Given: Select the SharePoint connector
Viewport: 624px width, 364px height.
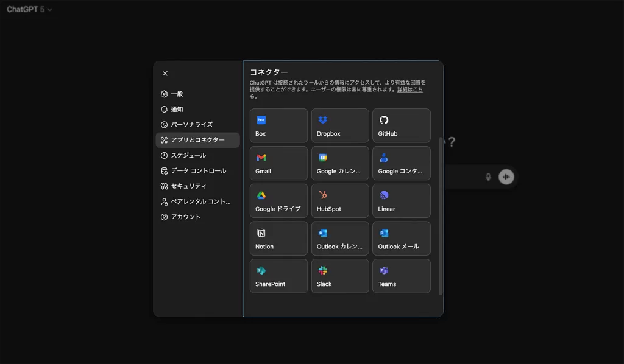Looking at the screenshot, I should pyautogui.click(x=278, y=276).
